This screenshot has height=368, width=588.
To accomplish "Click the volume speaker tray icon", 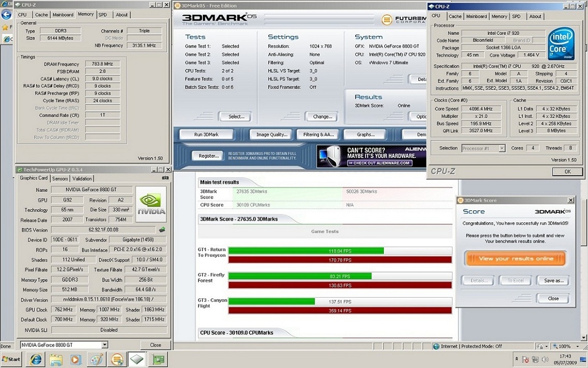I will 545,359.
